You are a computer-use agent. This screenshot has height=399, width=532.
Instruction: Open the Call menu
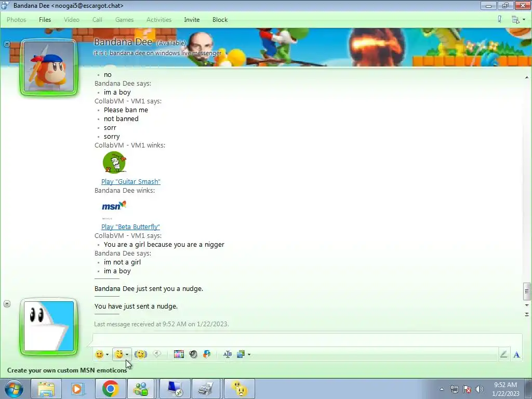pyautogui.click(x=97, y=20)
